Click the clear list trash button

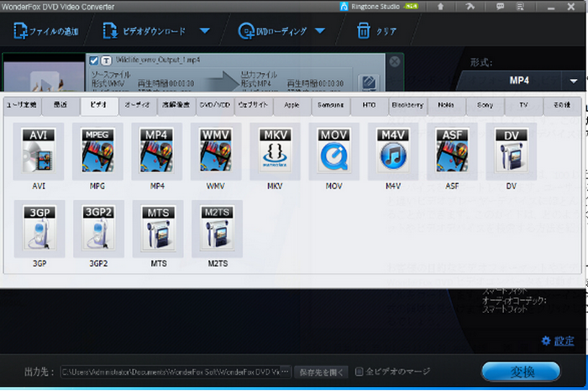[x=376, y=31]
